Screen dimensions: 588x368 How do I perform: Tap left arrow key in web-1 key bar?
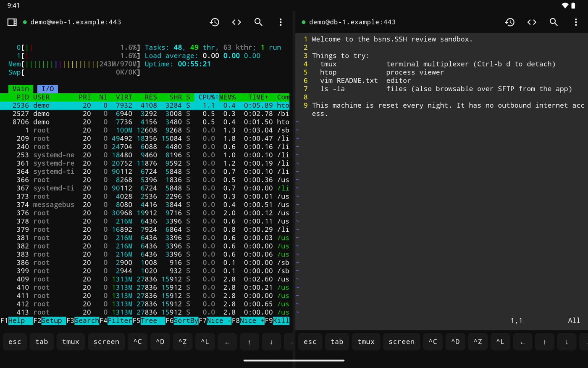click(227, 342)
